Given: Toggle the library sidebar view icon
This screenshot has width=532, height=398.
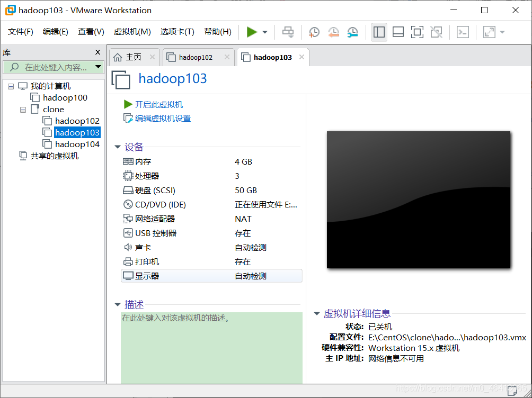Looking at the screenshot, I should [379, 32].
